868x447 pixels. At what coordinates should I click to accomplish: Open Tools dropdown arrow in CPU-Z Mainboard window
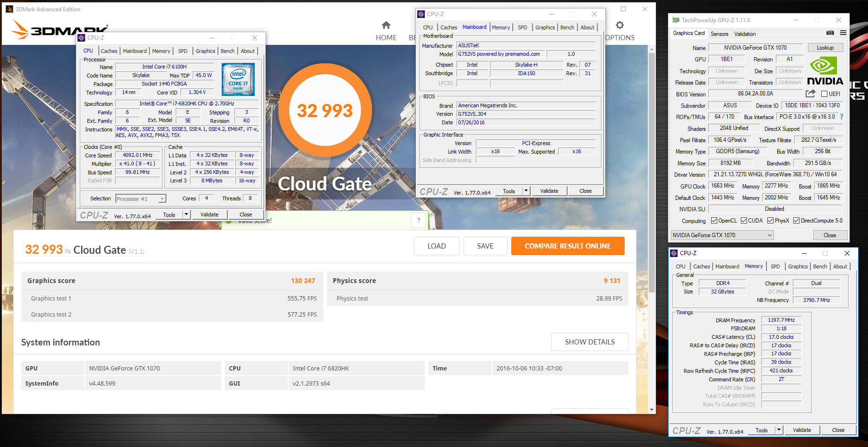[526, 191]
